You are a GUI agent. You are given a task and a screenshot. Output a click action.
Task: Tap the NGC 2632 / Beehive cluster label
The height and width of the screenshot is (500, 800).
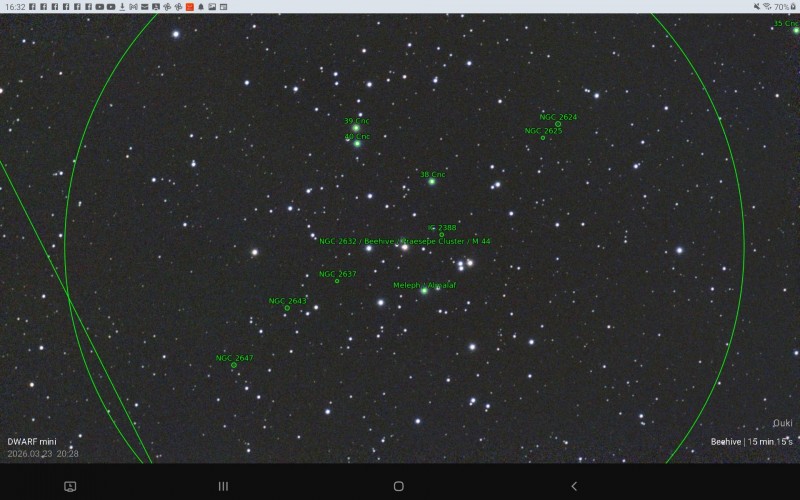click(x=405, y=241)
